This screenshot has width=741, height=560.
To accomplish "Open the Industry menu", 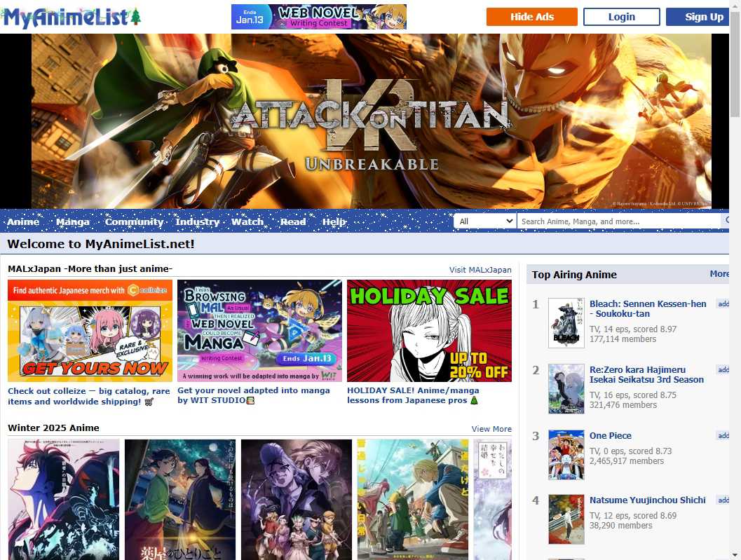I will click(x=197, y=221).
